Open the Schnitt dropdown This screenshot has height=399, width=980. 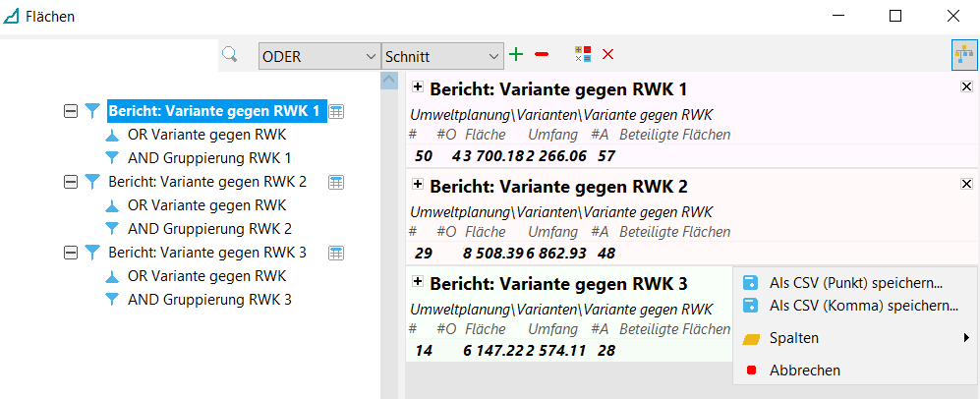(441, 57)
